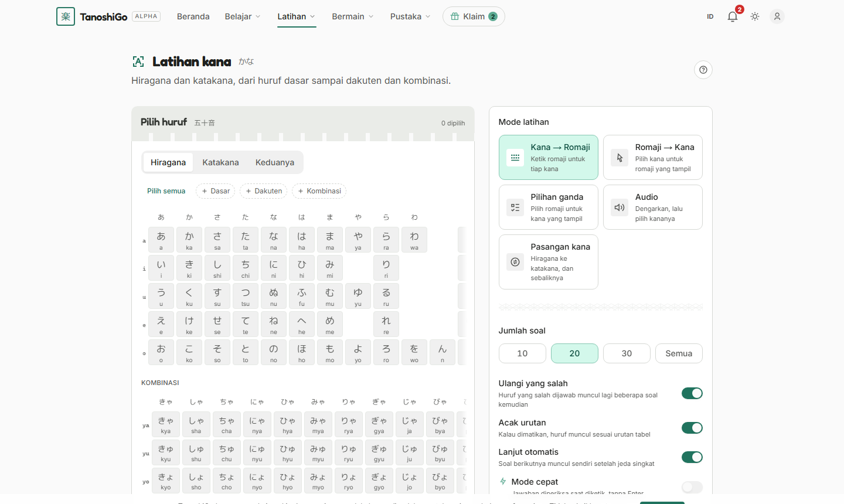Add Kombinasi characters with the chip
This screenshot has width=844, height=504.
[319, 191]
